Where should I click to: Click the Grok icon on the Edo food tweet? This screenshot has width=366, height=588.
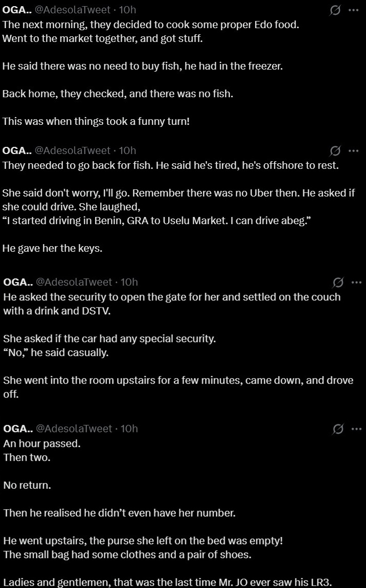click(335, 10)
